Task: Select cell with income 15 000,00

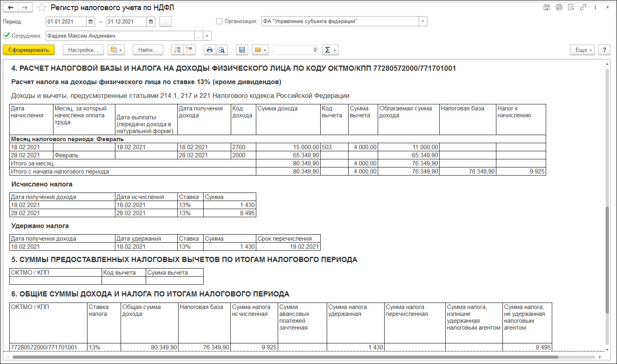Action: pyautogui.click(x=288, y=147)
